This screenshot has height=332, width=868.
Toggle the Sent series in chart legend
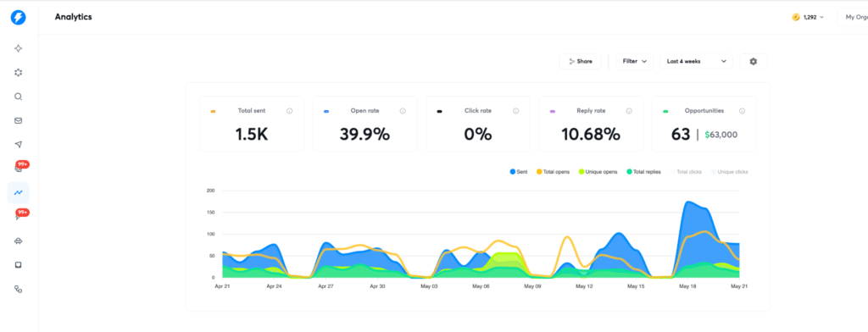click(518, 172)
